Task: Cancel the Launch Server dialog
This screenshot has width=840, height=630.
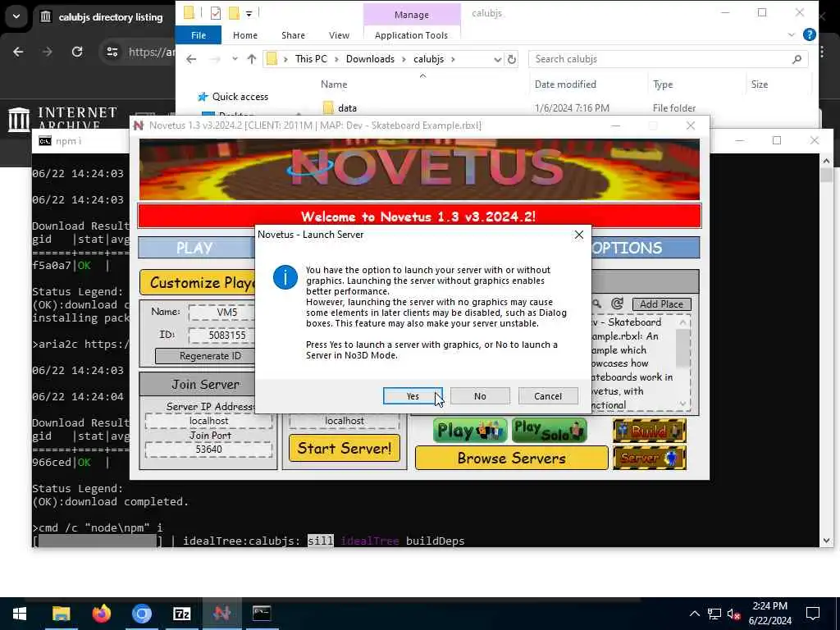Action: [x=547, y=396]
